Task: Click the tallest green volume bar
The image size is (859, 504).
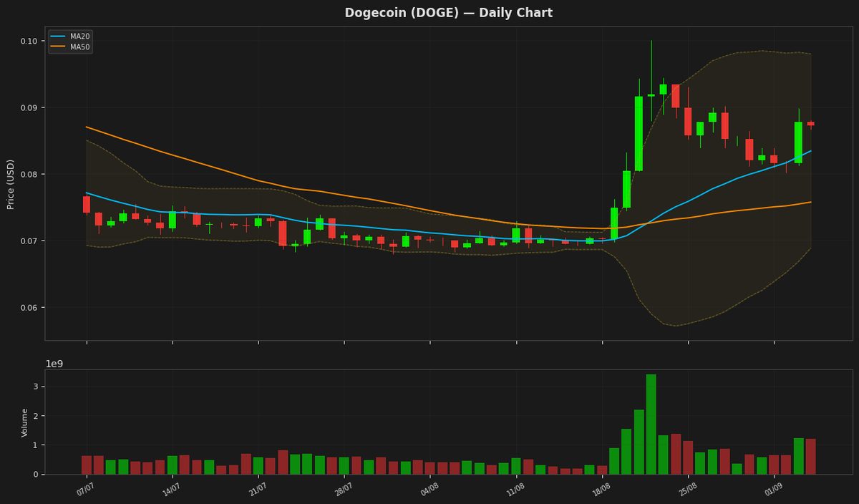Action: pyautogui.click(x=651, y=424)
